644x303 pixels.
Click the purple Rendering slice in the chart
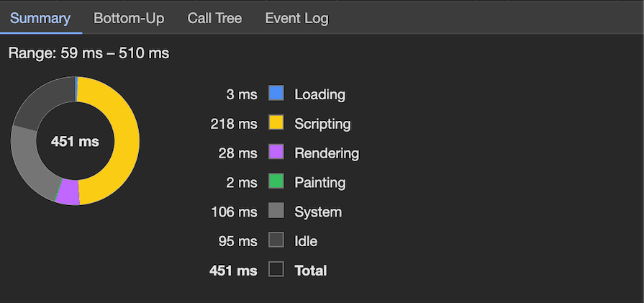pyautogui.click(x=68, y=192)
